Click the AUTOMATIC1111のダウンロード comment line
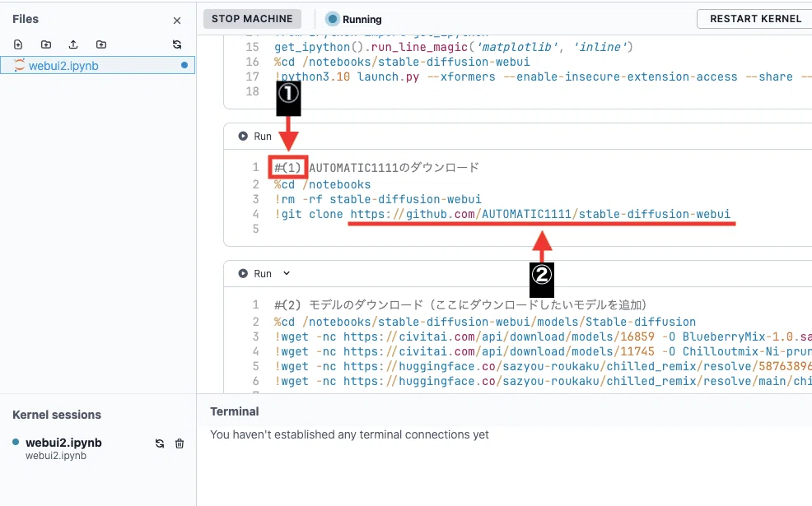 [x=376, y=168]
